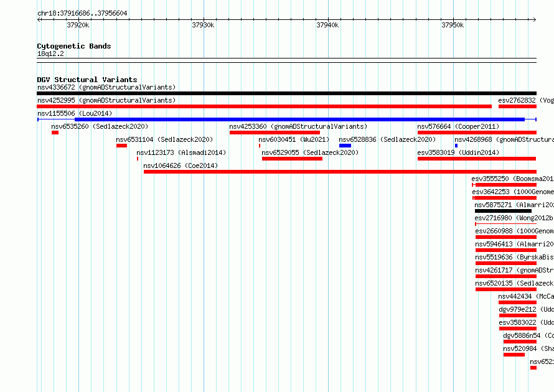The width and height of the screenshot is (554, 392).
Task: Click the nsv5519636 red variant bar
Action: pos(506,263)
